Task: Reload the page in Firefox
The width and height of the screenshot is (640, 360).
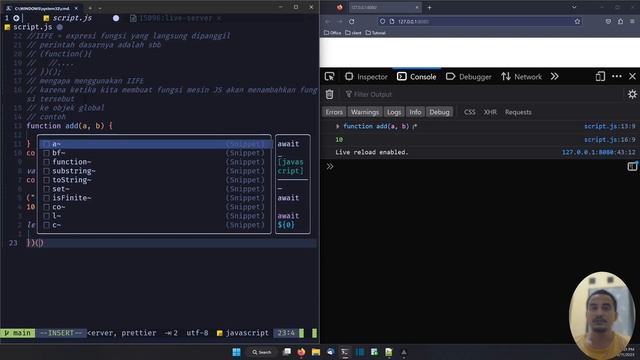Action: pos(351,21)
